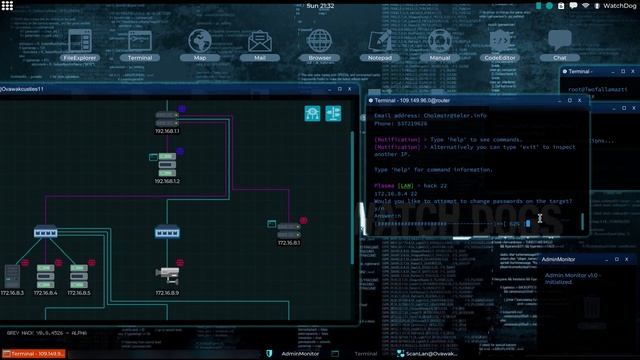Viewport: 640px width, 360px height.
Task: Click 'GREY HACK' version text at bottom left
Action: [x=47, y=333]
